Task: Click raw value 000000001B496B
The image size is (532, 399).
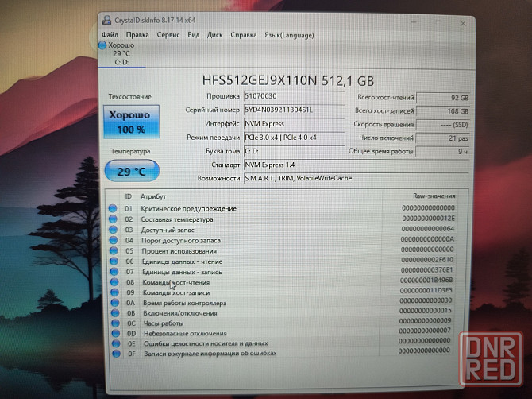Action: click(426, 280)
